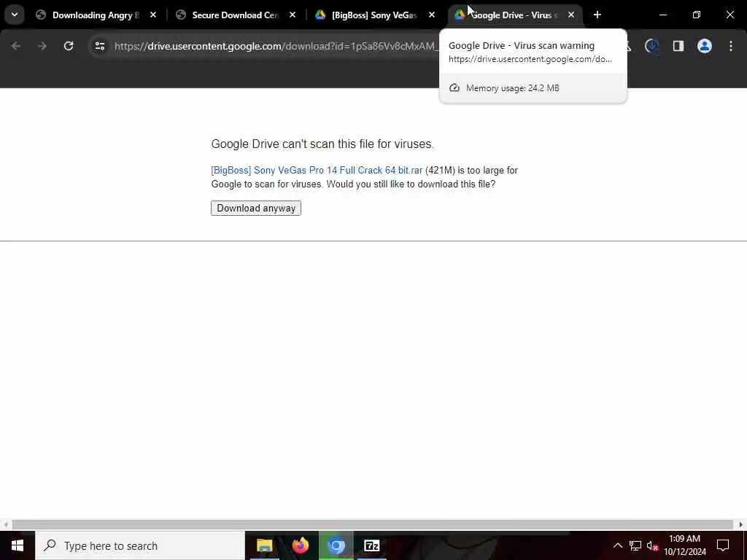Screen dimensions: 747x560
Task: Open the notification center icon
Action: click(x=723, y=545)
